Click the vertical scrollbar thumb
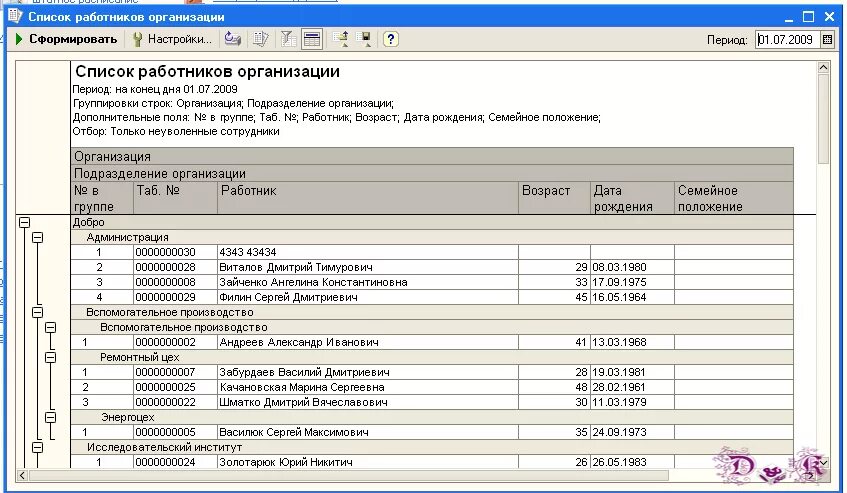 point(823,119)
